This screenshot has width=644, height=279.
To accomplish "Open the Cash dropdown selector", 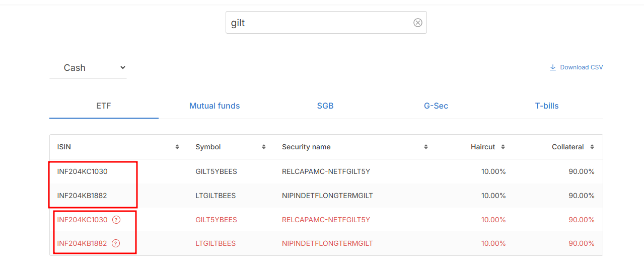I will [88, 68].
